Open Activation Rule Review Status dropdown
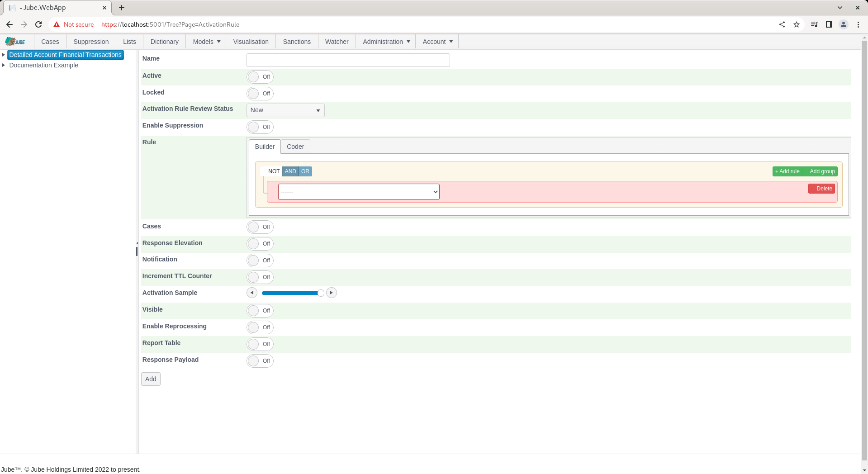Screen dimensions: 868x474 point(285,110)
